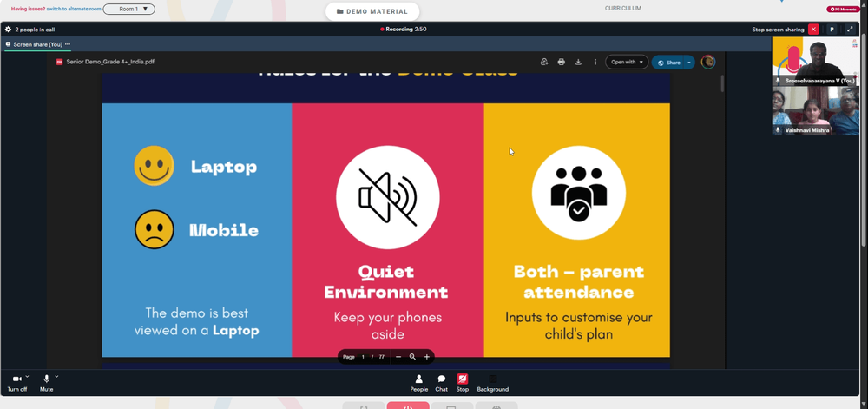868x409 pixels.
Task: Click mic icon on Sreeselvanarayana V's video
Action: click(x=778, y=81)
